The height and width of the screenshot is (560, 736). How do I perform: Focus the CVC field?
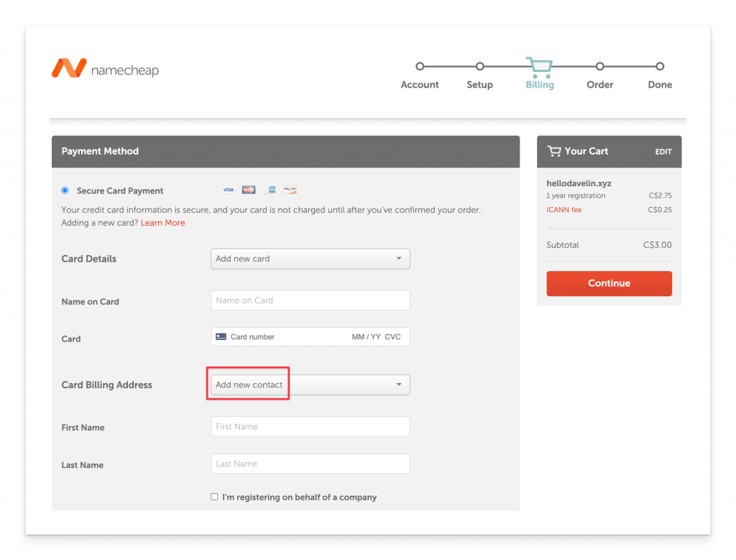[x=393, y=337]
